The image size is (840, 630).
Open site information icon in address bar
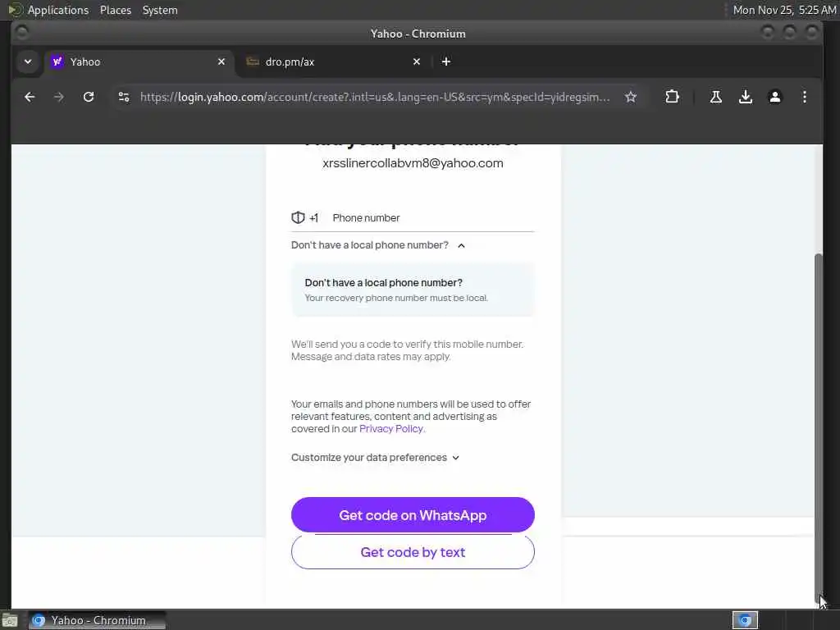(124, 97)
